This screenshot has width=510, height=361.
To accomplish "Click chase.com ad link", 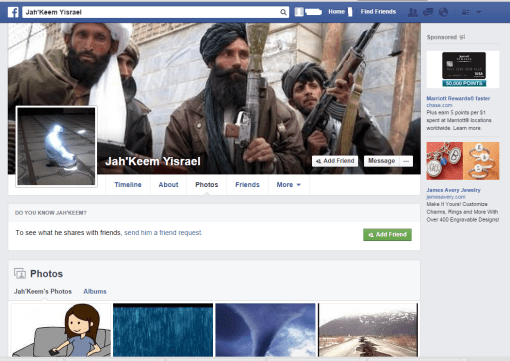I will 439,105.
